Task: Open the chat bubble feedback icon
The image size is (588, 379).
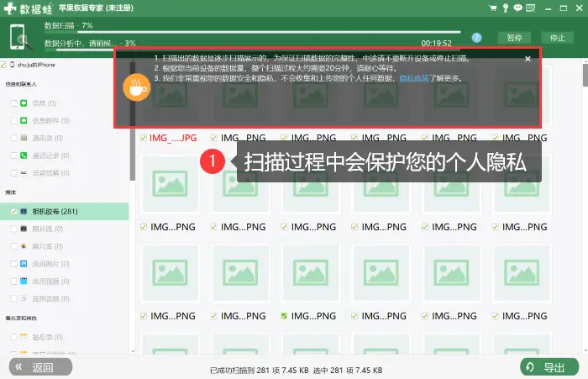Action: [518, 8]
